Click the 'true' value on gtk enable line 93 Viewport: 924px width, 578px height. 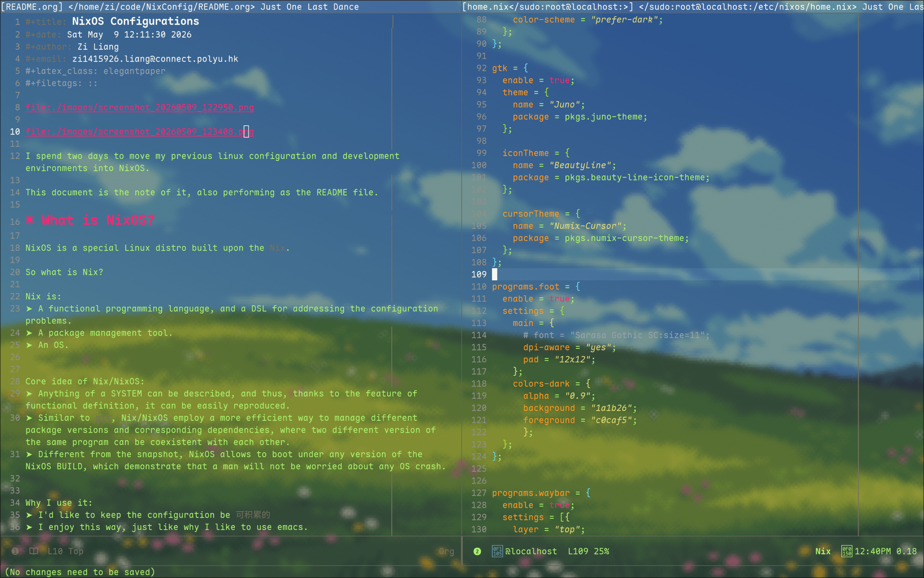[559, 80]
